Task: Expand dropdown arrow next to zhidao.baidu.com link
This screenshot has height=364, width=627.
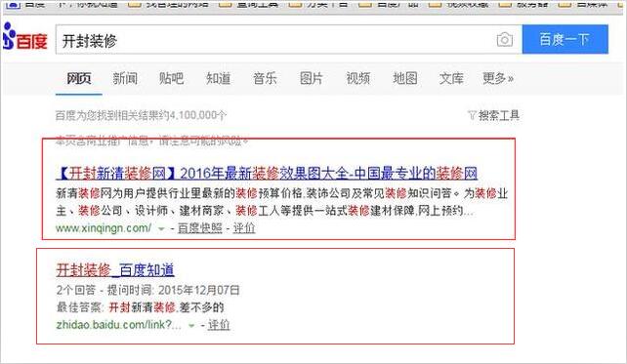Action: click(191, 326)
